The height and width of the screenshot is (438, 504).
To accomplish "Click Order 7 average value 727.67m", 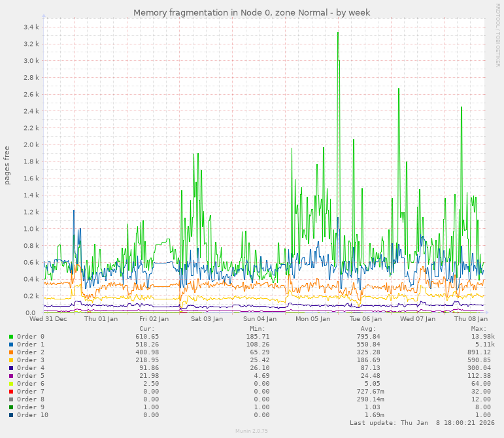I will pyautogui.click(x=370, y=392).
